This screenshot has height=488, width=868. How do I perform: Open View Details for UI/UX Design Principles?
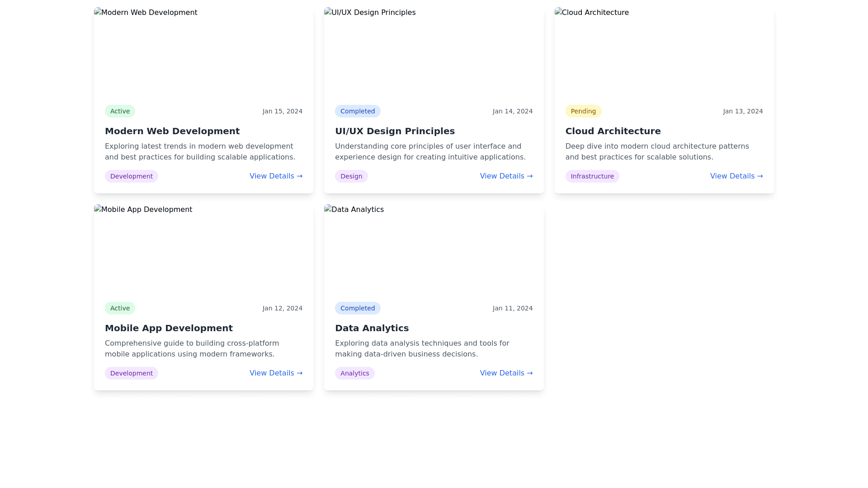pos(506,176)
